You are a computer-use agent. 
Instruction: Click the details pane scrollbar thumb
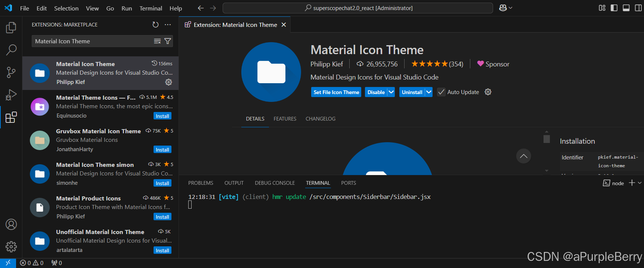pyautogui.click(x=547, y=139)
